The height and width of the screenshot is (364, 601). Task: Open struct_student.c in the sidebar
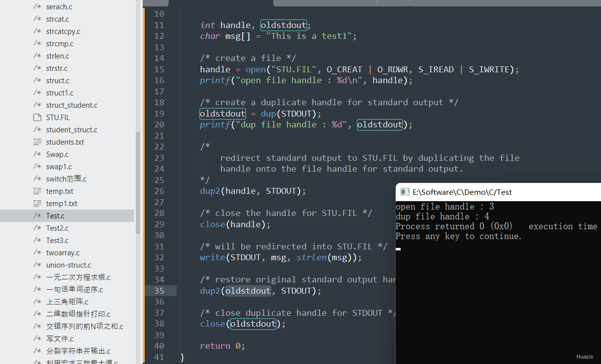point(72,105)
